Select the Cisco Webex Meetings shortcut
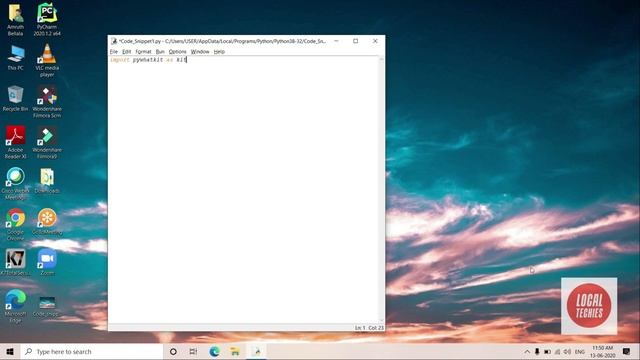640x360 pixels. [16, 183]
